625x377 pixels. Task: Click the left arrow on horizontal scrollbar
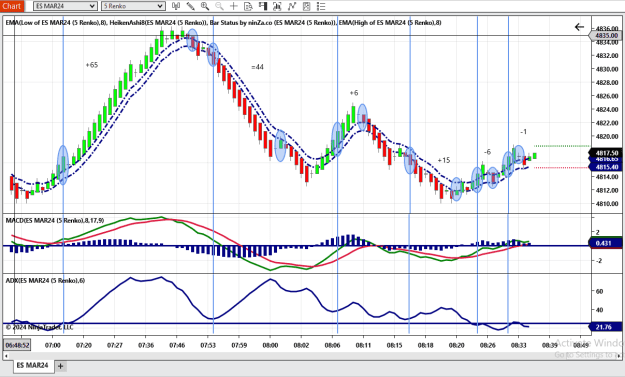click(6, 355)
